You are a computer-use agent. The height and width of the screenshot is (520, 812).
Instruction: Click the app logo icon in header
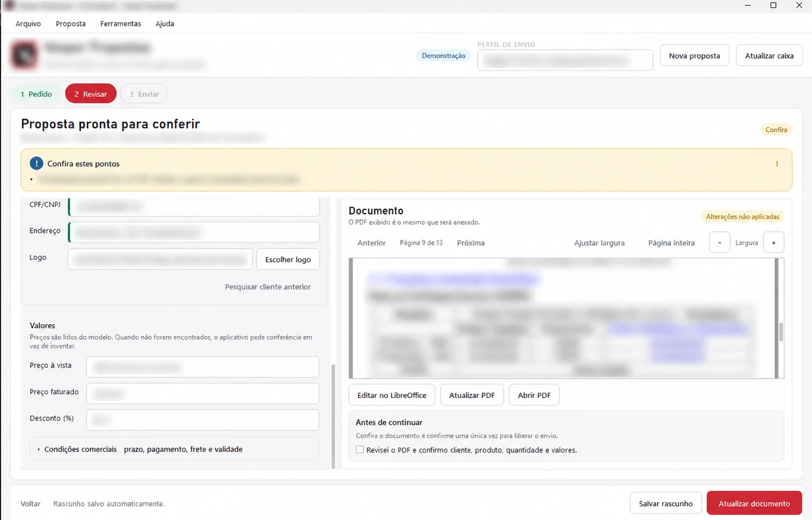[24, 55]
